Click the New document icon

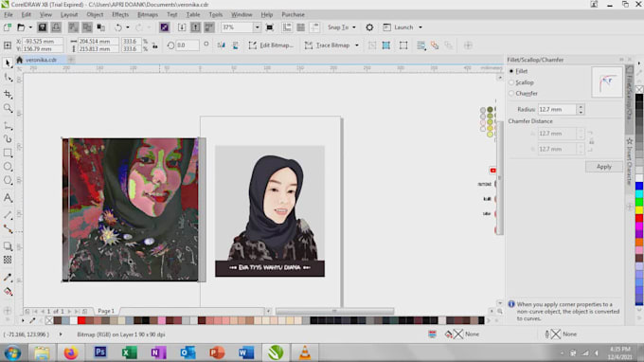click(8, 27)
